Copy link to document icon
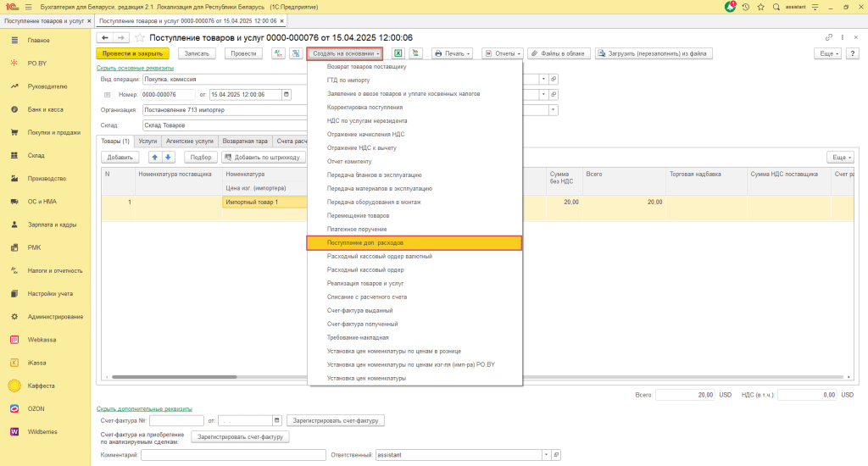This screenshot has width=868, height=466. click(829, 37)
